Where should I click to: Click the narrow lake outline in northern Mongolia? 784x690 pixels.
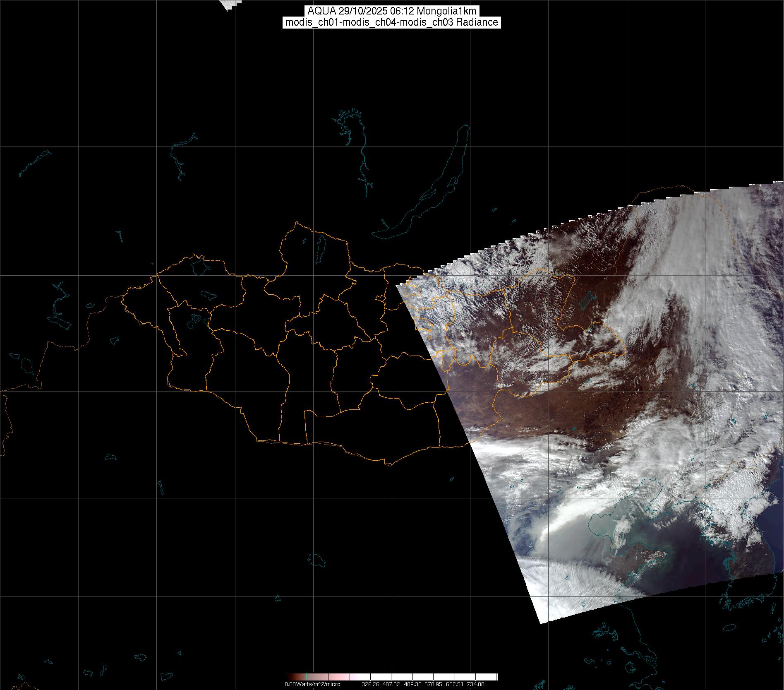320,247
